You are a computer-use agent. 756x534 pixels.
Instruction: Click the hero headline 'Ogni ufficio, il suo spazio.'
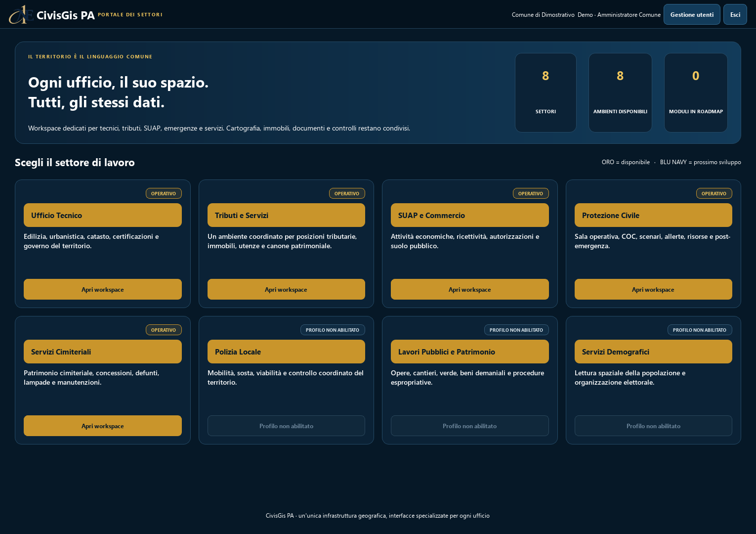[118, 82]
